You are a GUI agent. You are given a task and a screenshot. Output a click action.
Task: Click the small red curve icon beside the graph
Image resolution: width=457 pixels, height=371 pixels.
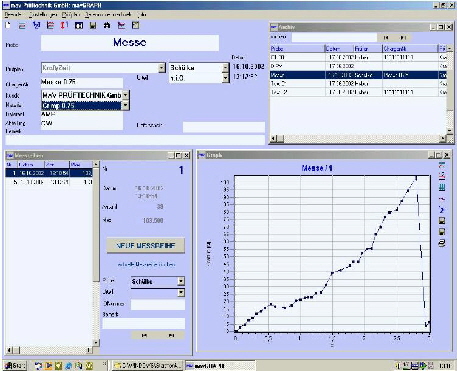(442, 199)
